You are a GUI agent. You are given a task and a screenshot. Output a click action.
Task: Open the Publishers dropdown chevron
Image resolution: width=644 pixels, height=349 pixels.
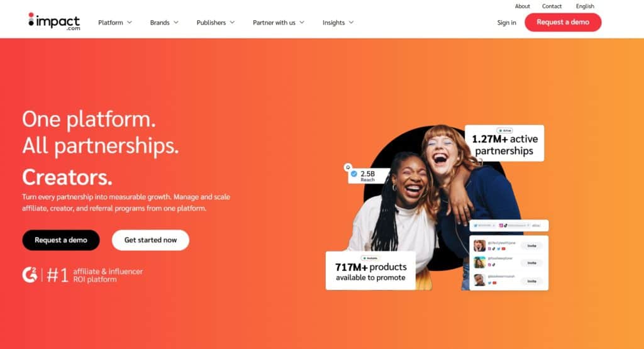pyautogui.click(x=232, y=23)
